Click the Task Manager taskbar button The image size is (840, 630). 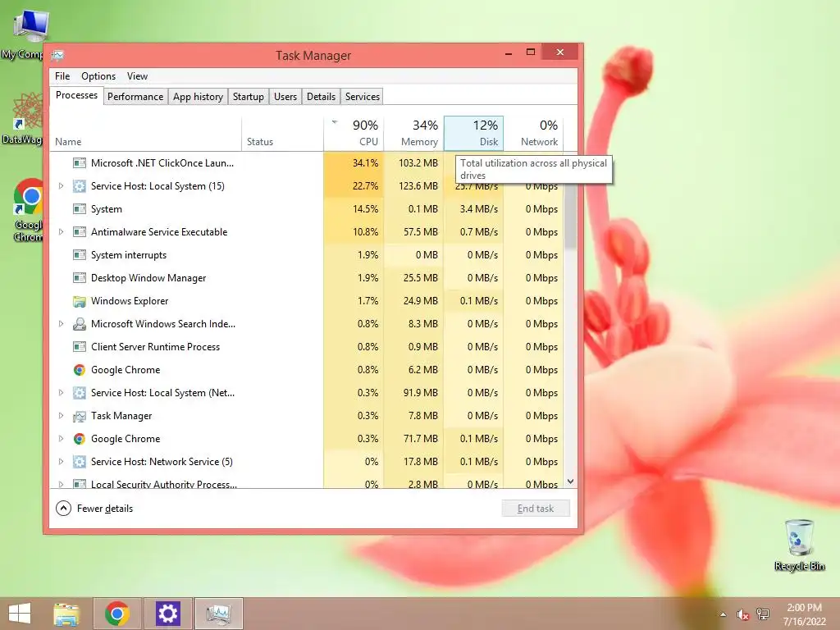(218, 614)
